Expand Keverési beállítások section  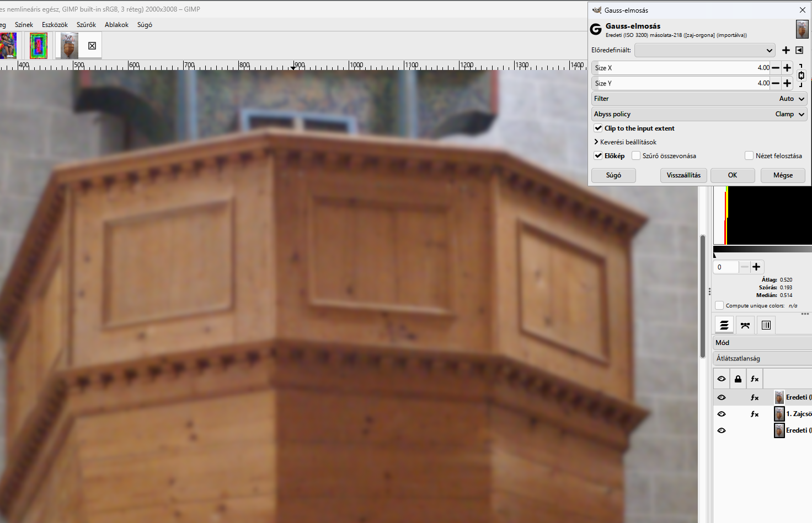[625, 142]
